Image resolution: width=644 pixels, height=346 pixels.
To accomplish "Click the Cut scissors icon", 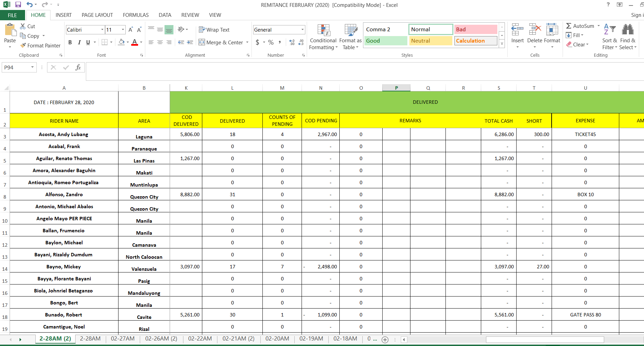I will click(23, 26).
